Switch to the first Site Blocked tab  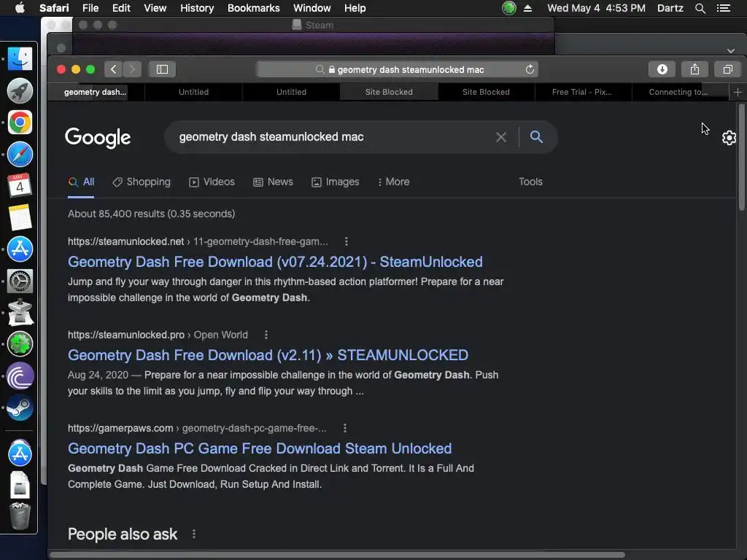click(389, 92)
